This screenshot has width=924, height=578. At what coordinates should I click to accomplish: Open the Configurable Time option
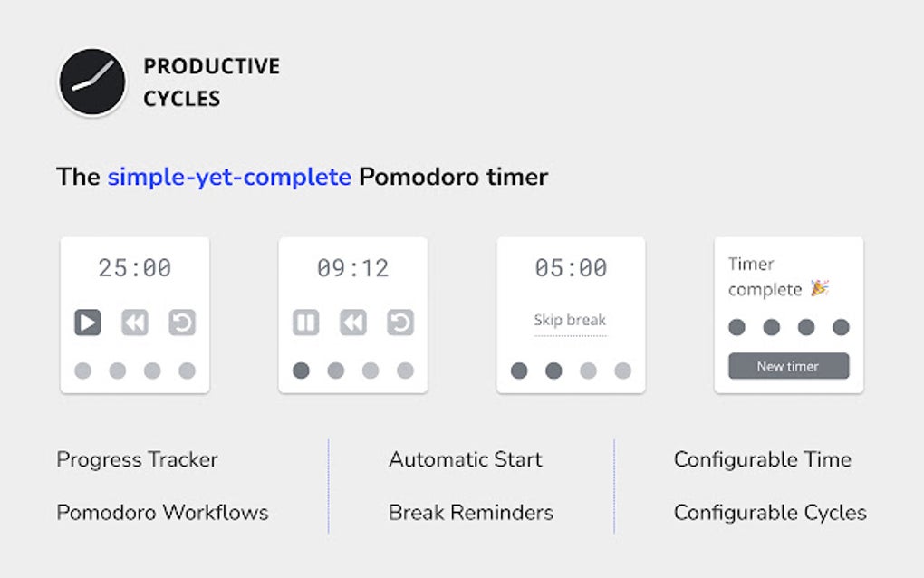click(x=762, y=459)
